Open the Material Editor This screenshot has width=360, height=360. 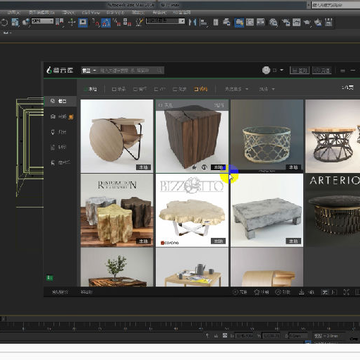(273, 22)
